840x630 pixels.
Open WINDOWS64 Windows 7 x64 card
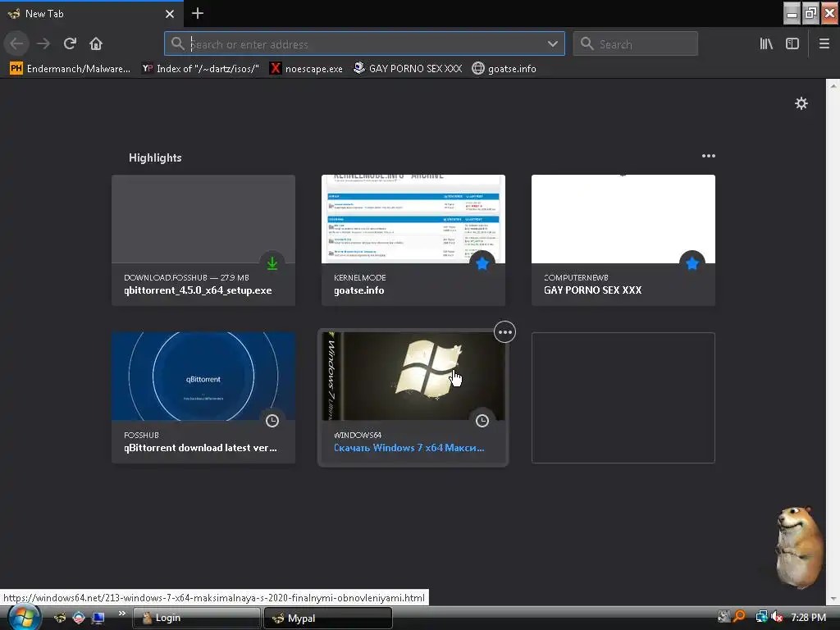click(x=413, y=398)
